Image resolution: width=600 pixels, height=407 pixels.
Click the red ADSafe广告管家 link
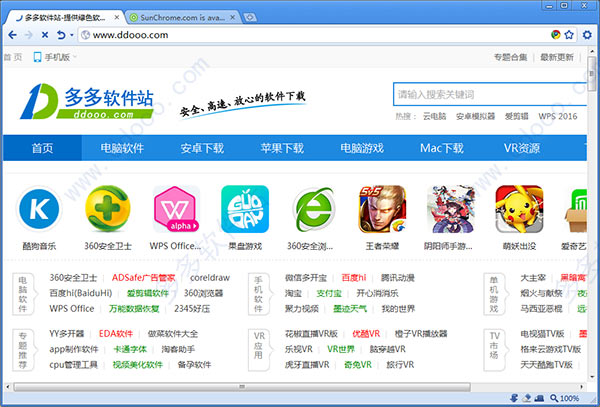pyautogui.click(x=143, y=278)
